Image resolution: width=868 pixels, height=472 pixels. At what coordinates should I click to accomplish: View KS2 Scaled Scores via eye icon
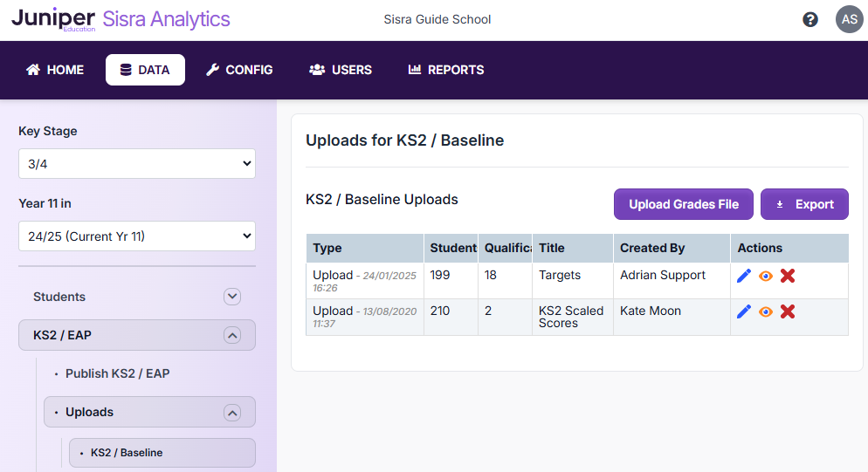tap(766, 311)
